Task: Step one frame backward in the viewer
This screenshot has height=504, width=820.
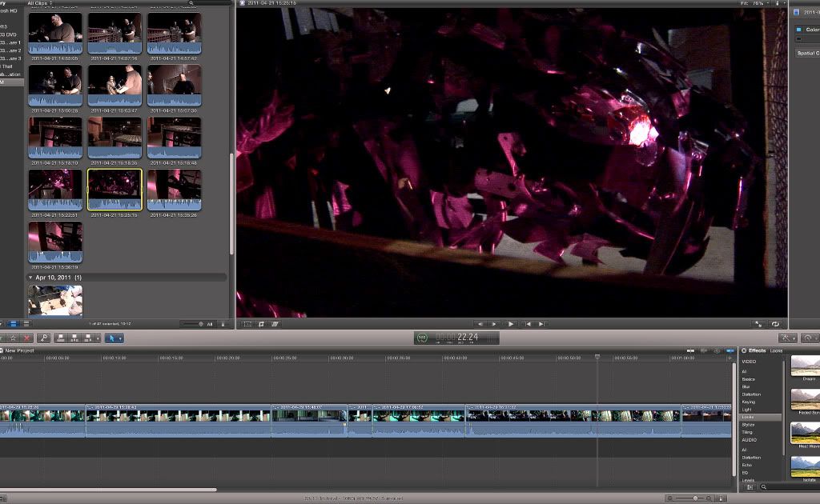Action: pyautogui.click(x=480, y=324)
